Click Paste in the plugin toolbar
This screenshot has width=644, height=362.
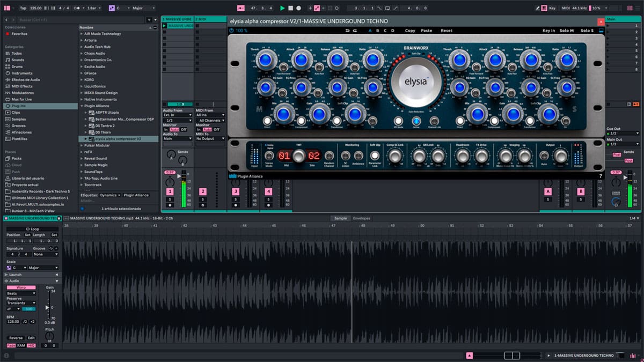coord(426,31)
